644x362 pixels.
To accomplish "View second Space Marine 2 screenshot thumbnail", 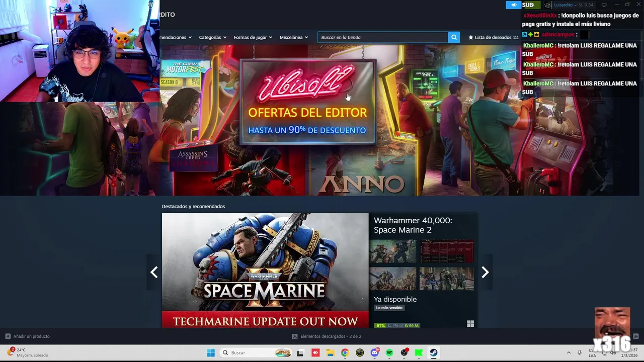I will click(x=447, y=251).
